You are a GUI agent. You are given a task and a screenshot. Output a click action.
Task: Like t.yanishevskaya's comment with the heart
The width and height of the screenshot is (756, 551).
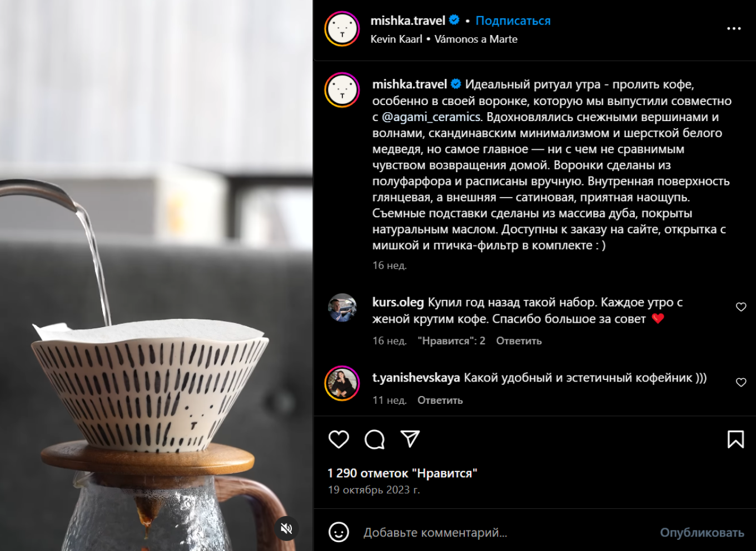click(x=741, y=382)
